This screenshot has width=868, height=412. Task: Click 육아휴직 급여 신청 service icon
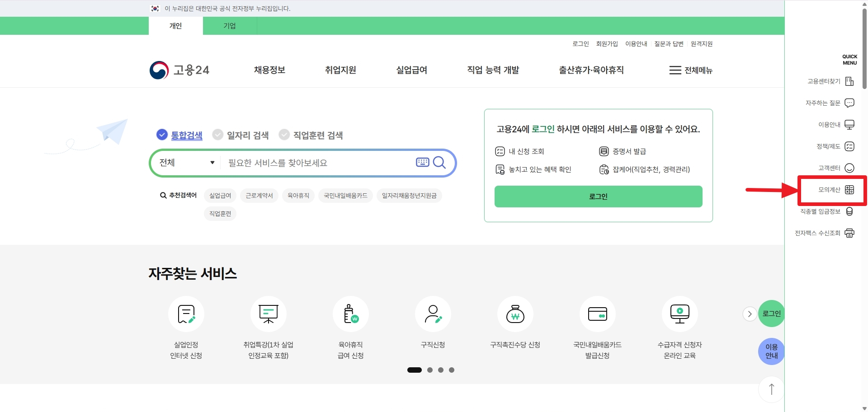point(351,314)
